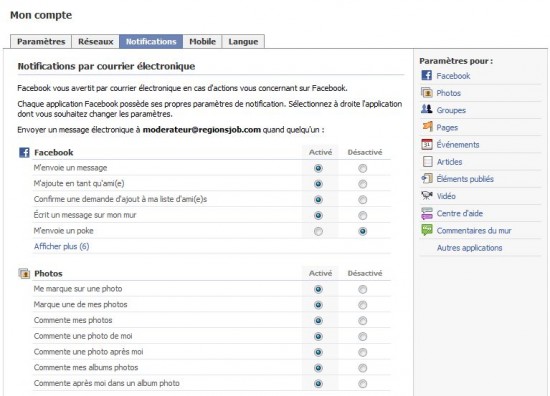This screenshot has height=396, width=550.
Task: Click the Facebook logo beside the section heading
Action: pos(24,153)
